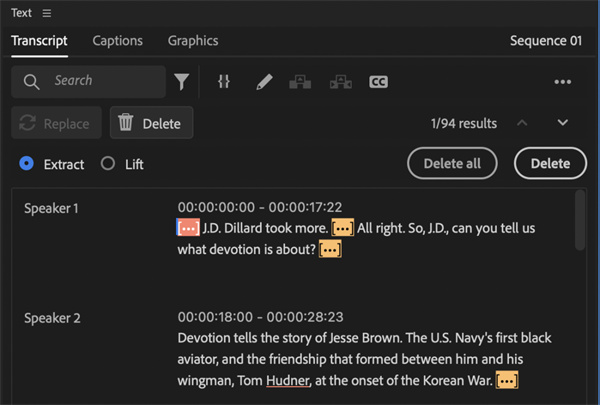Select the Lift radio option
This screenshot has width=600, height=405.
(x=108, y=163)
